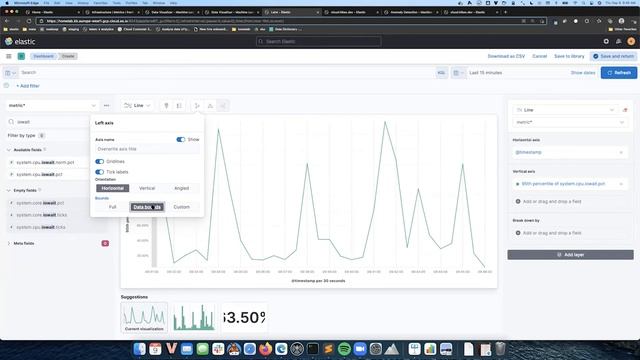Image resolution: width=640 pixels, height=360 pixels.
Task: Open Zoom from the dock
Action: pos(360,349)
